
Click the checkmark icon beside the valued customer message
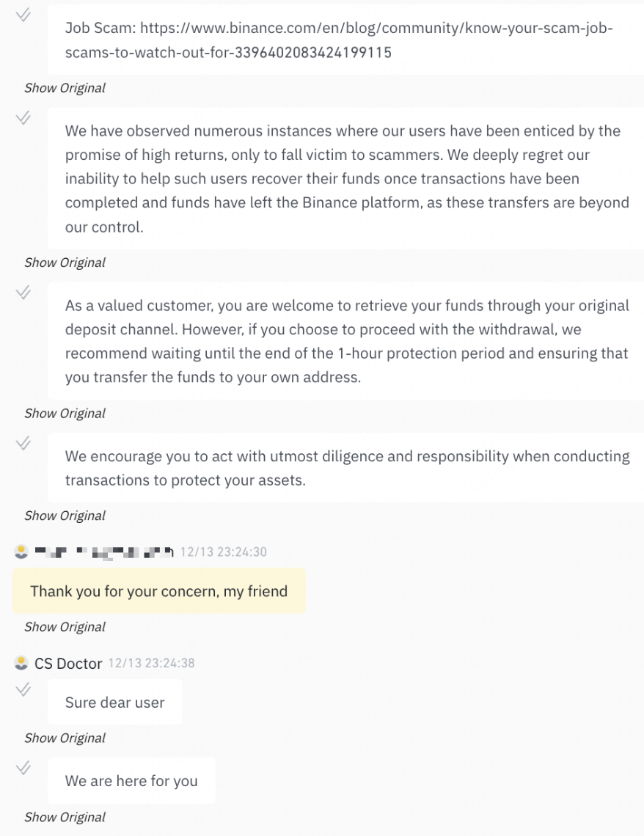[23, 293]
